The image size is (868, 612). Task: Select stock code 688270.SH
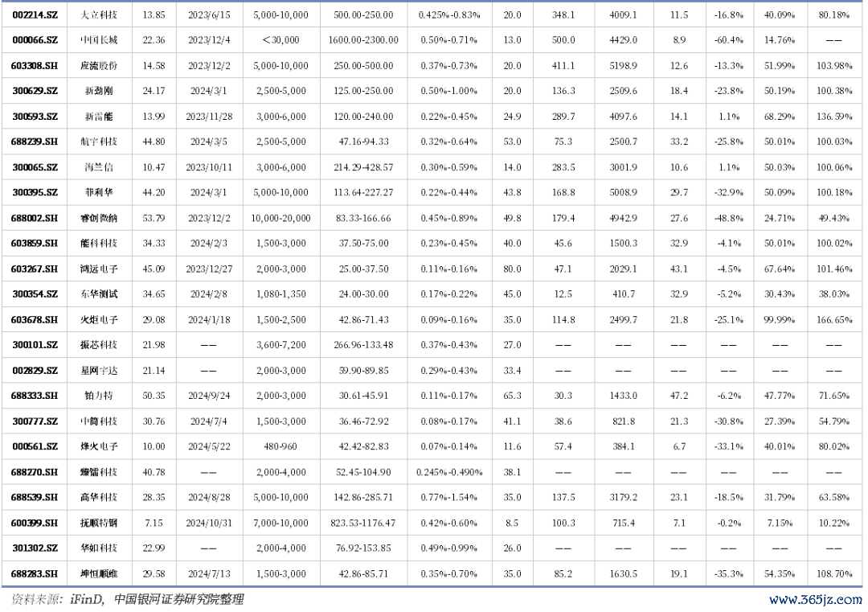[35, 472]
